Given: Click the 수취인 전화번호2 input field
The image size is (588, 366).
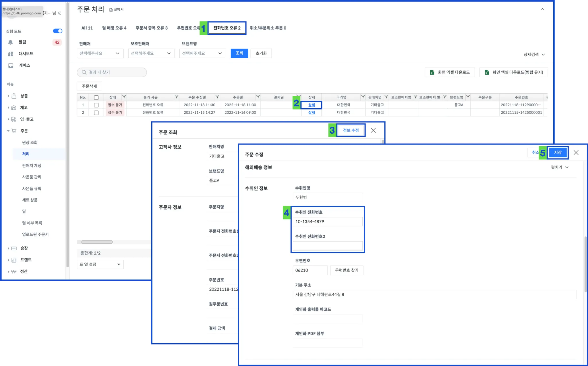Looking at the screenshot, I should click(327, 246).
